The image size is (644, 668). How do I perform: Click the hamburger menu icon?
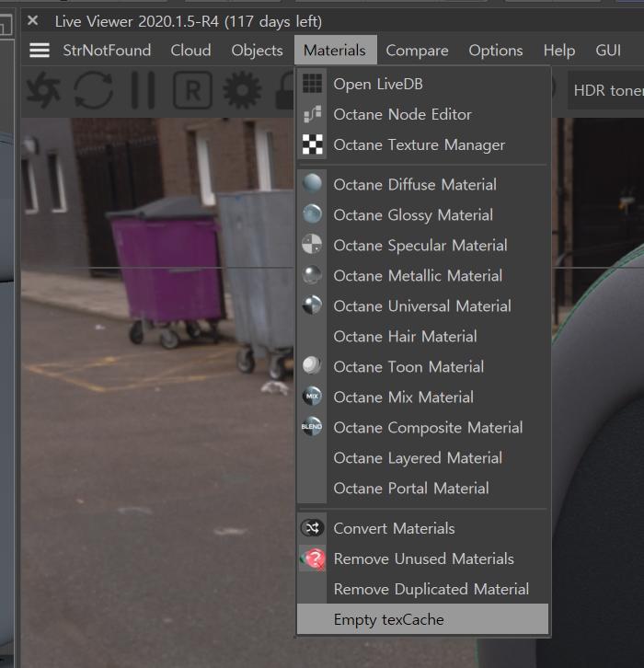(40, 51)
